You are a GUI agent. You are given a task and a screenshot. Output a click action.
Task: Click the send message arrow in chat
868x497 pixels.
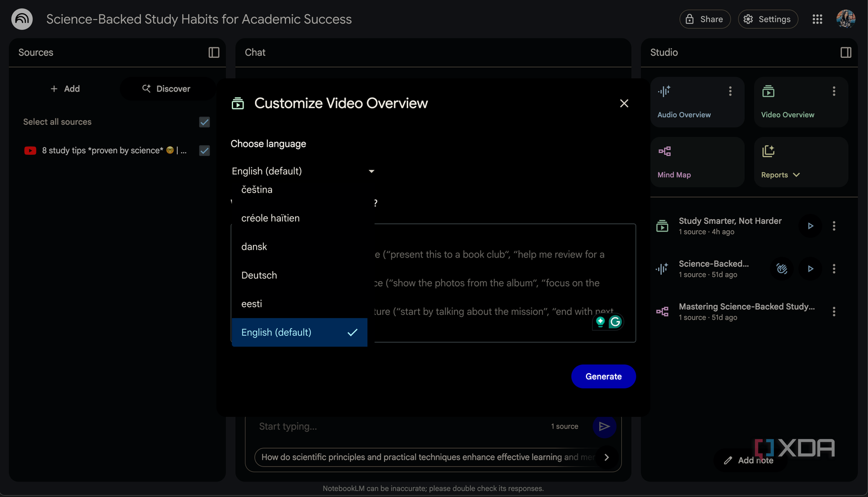coord(604,426)
